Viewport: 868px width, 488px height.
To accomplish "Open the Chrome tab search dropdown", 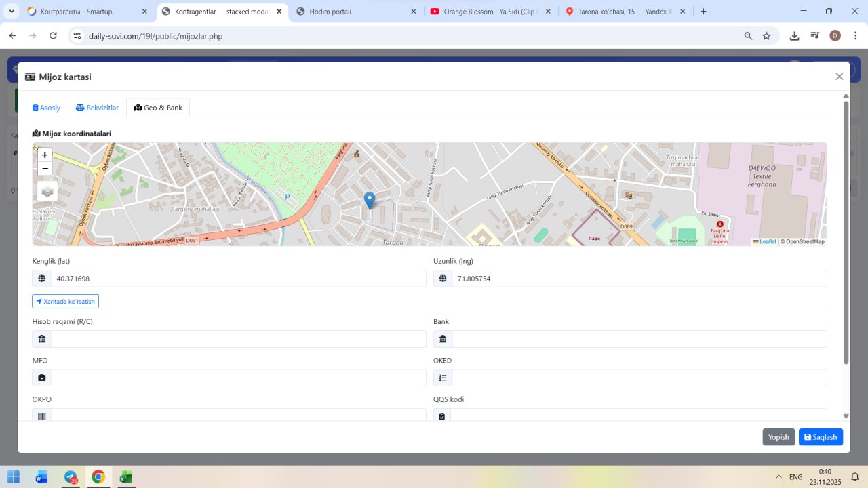I will point(12,12).
